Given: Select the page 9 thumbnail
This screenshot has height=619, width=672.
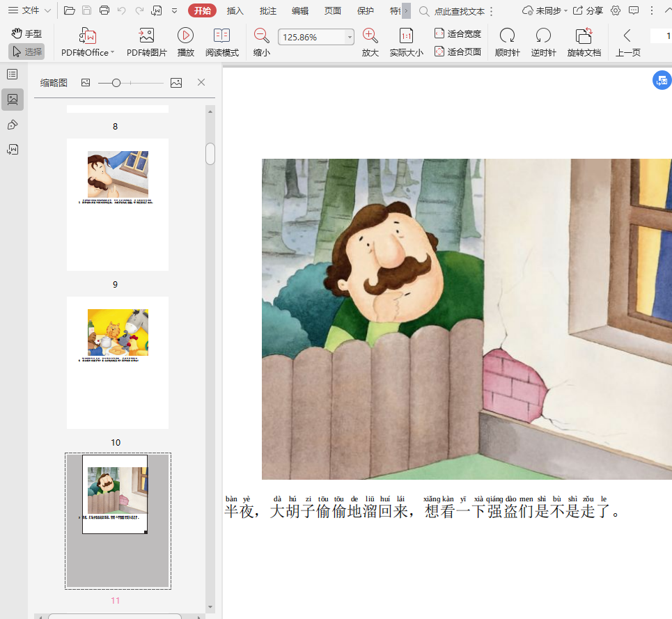Looking at the screenshot, I should coord(118,204).
